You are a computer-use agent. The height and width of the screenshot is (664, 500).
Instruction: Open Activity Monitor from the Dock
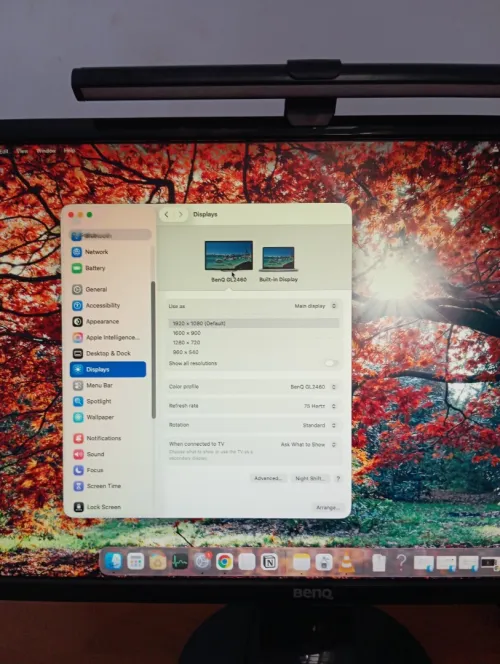[x=180, y=562]
